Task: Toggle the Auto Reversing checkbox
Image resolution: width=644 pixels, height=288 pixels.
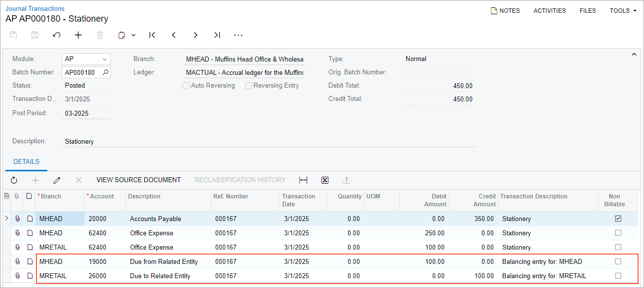Action: pyautogui.click(x=186, y=86)
